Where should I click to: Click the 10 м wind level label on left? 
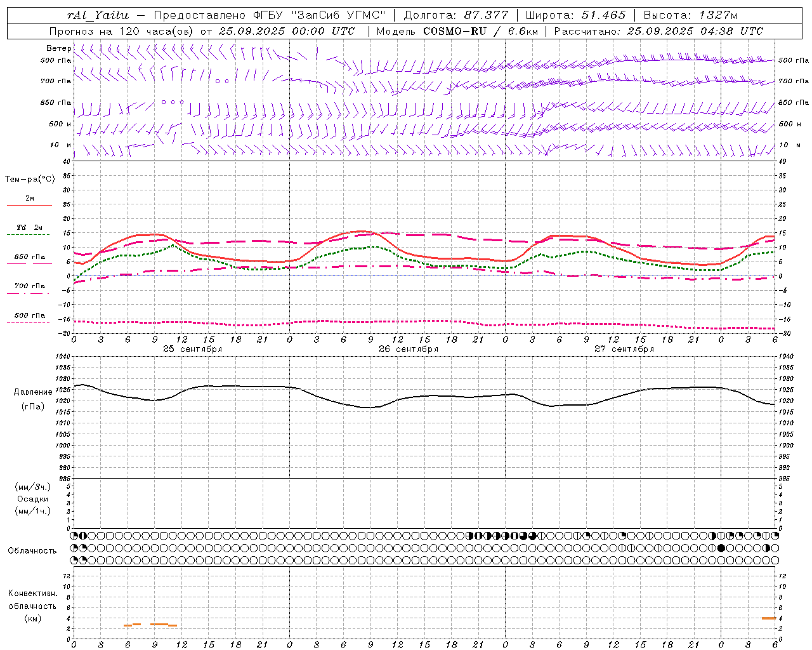61,145
